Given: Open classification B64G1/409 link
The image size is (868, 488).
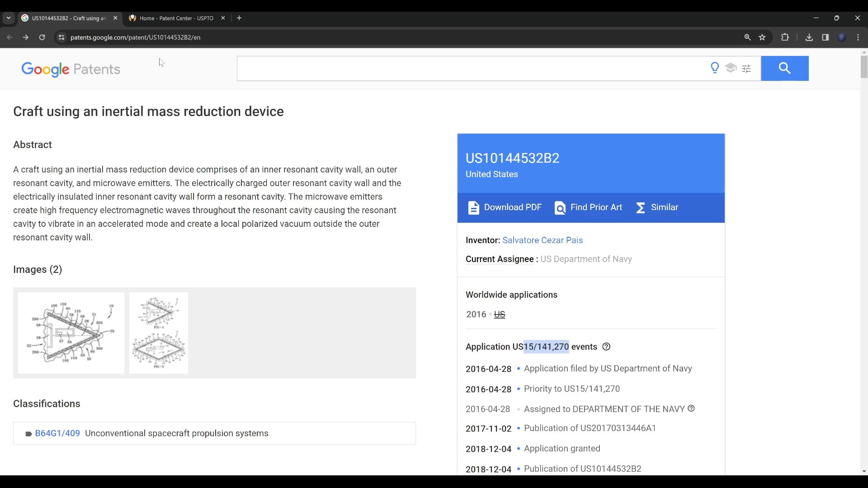Looking at the screenshot, I should pyautogui.click(x=57, y=433).
